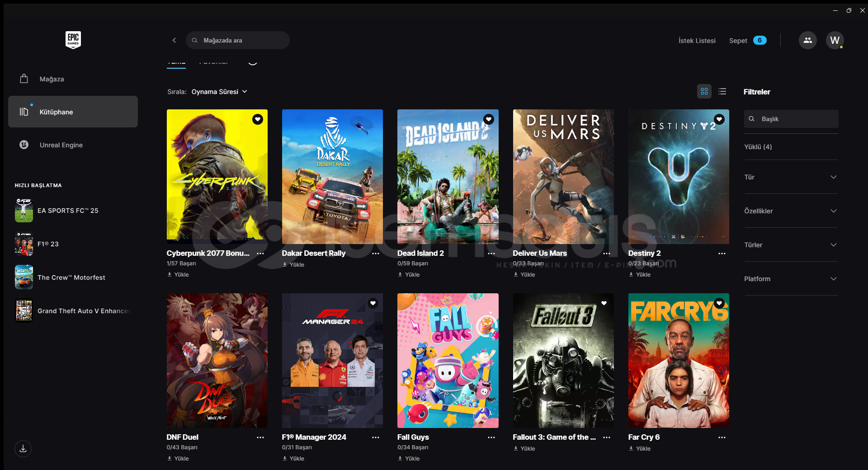Click the Başlık filter search field

(791, 119)
